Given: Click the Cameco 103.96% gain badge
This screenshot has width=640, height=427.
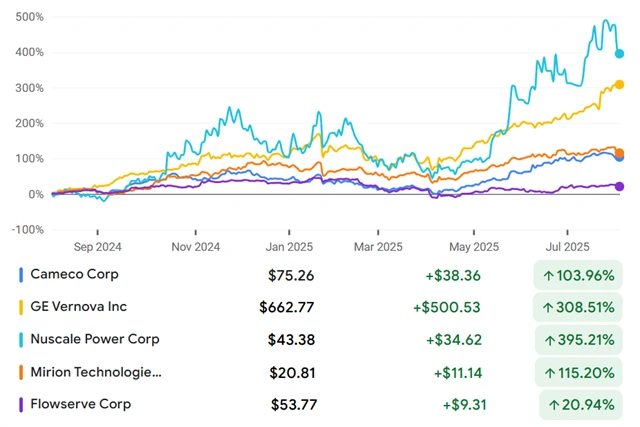Looking at the screenshot, I should [x=577, y=275].
